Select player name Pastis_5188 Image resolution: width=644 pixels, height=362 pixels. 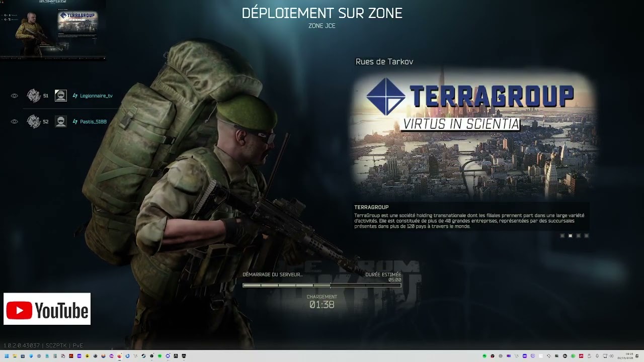point(93,121)
